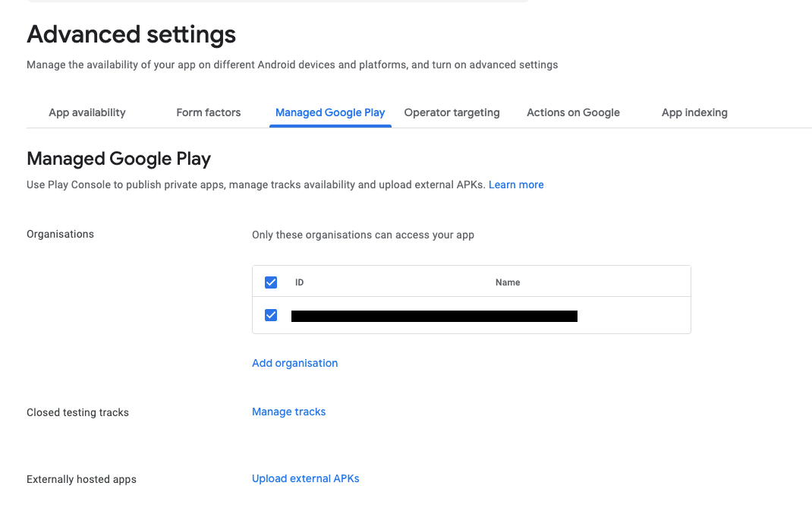Viewport: 812px width, 530px height.
Task: Select the redacted organisation row entry
Action: click(x=434, y=316)
